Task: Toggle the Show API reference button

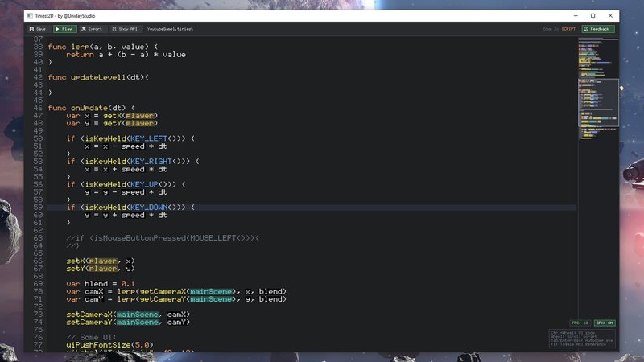Action: coord(125,29)
